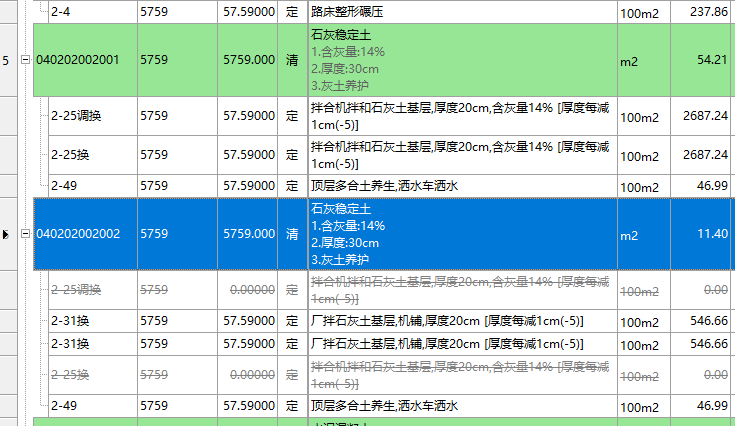Image resolution: width=735 pixels, height=426 pixels.
Task: Click the 100m2 unit in 2-4 row
Action: tap(639, 14)
